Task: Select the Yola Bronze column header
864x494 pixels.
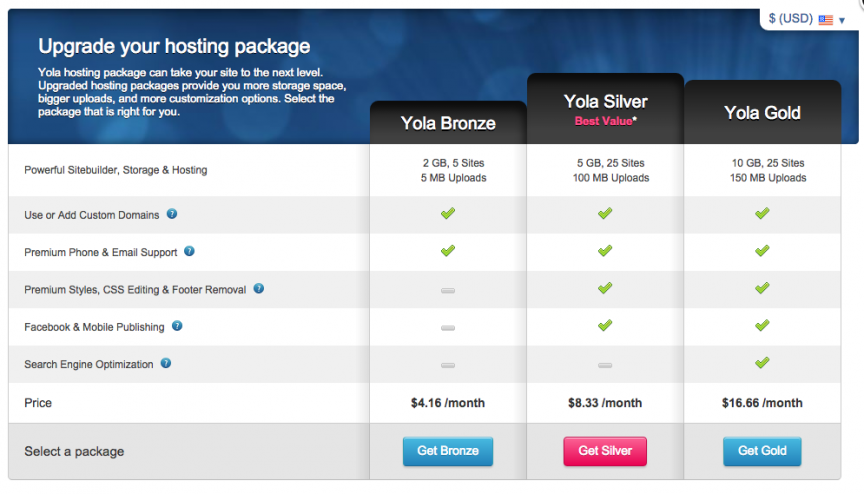Action: 448,123
